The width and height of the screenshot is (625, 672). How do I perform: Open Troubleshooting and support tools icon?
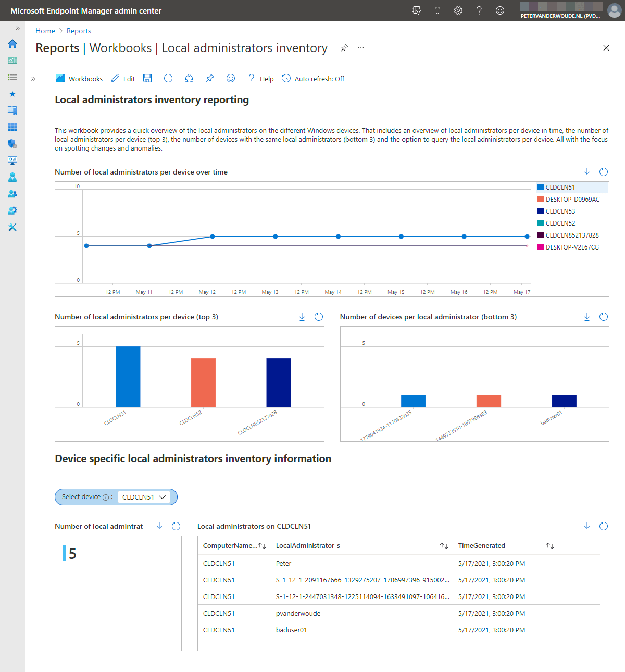[12, 227]
